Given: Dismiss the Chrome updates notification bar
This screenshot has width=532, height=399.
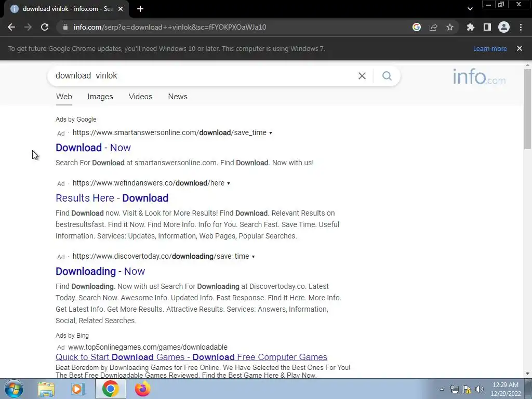Looking at the screenshot, I should point(520,48).
